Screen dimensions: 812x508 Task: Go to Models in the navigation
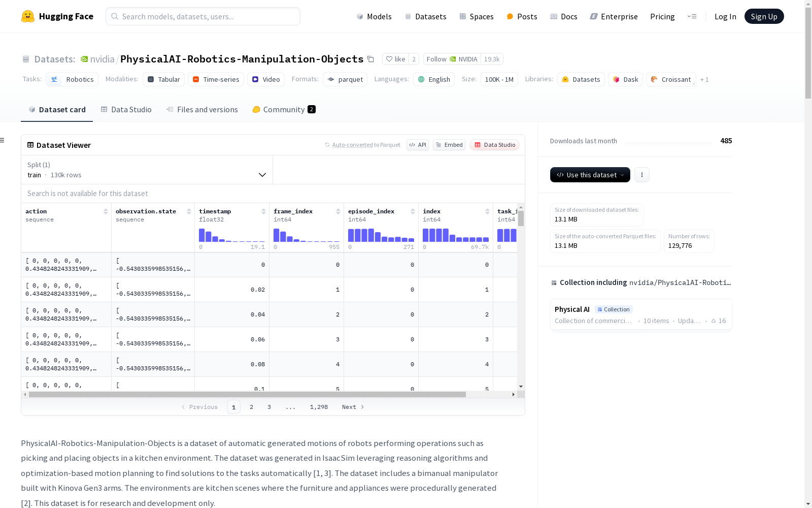tap(374, 16)
